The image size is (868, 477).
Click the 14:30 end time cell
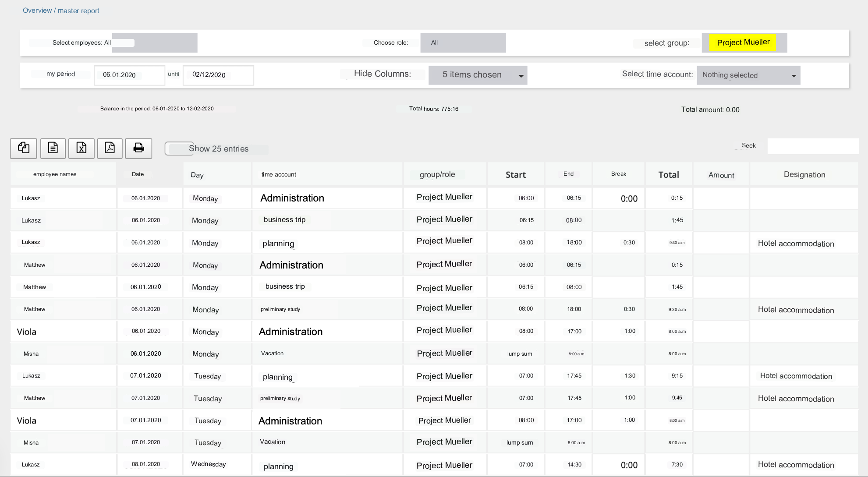point(574,464)
